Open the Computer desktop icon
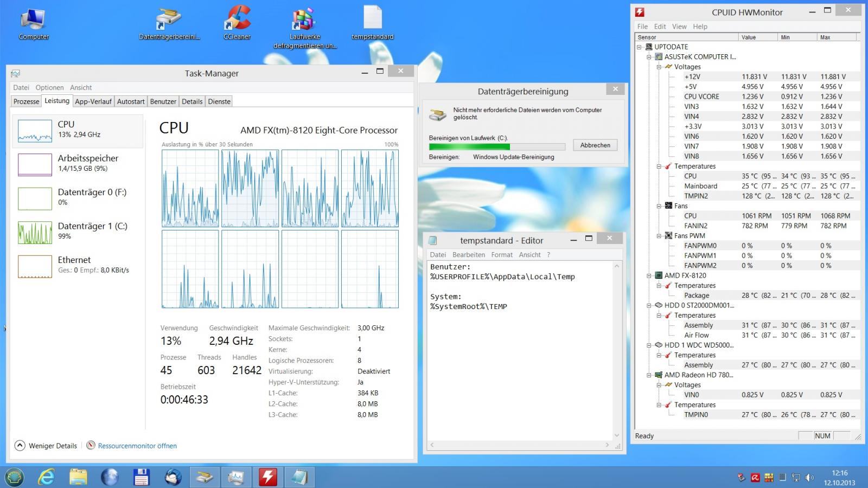This screenshot has height=488, width=868. coord(34,24)
